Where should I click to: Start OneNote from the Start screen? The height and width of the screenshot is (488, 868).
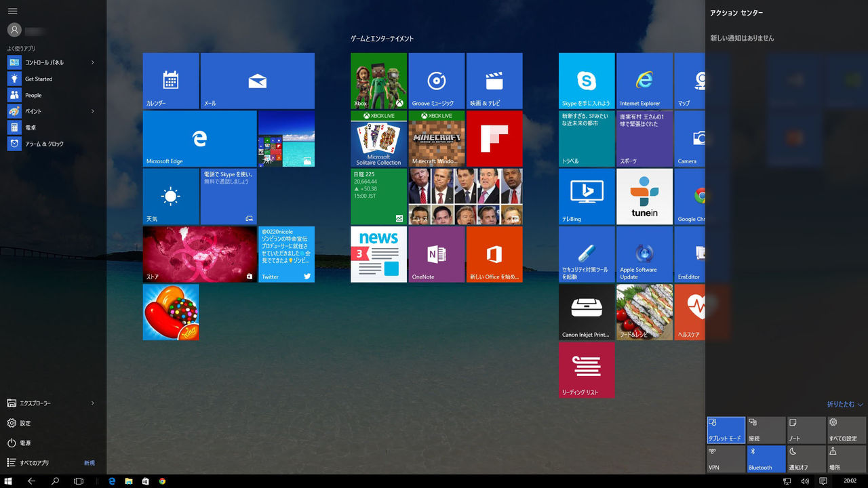point(436,254)
